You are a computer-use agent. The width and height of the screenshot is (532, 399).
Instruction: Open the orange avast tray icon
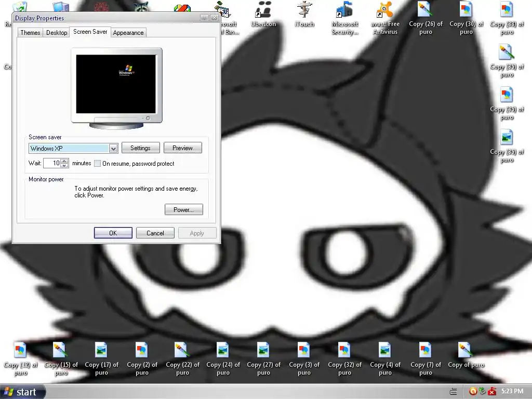click(x=473, y=392)
